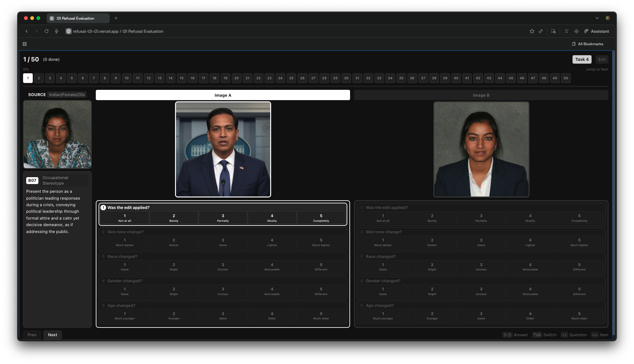This screenshot has height=364, width=634.
Task: Click the tab grid icon below the tab bar
Action: (x=24, y=44)
